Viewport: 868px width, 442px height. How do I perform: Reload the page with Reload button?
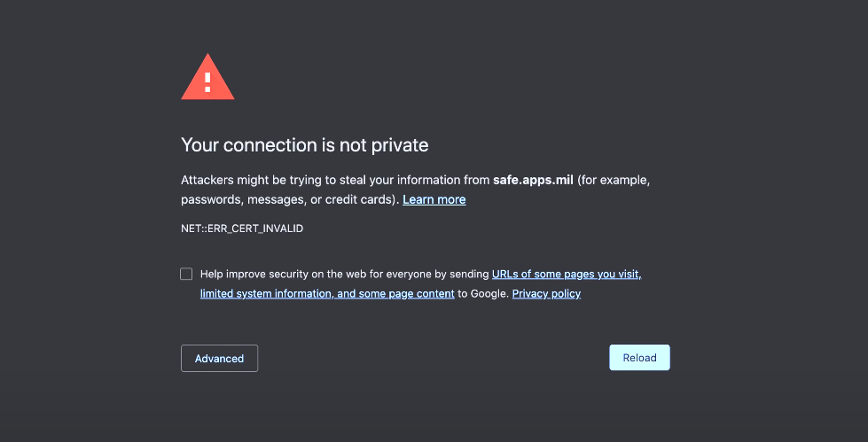pos(639,358)
